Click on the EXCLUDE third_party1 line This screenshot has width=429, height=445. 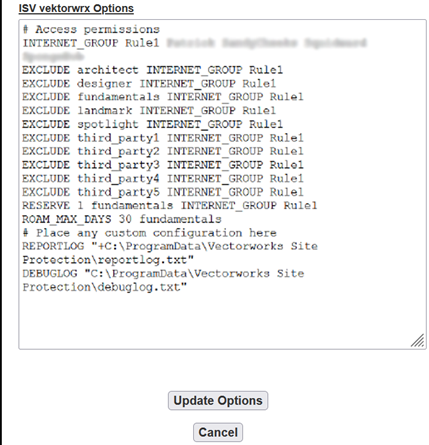click(163, 138)
